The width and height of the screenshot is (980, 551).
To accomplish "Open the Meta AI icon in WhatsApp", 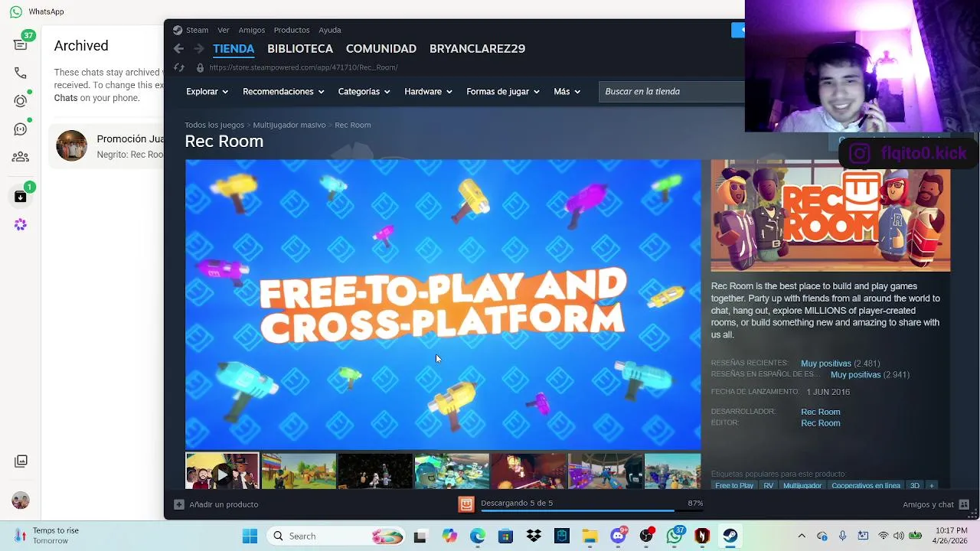I will pyautogui.click(x=21, y=224).
